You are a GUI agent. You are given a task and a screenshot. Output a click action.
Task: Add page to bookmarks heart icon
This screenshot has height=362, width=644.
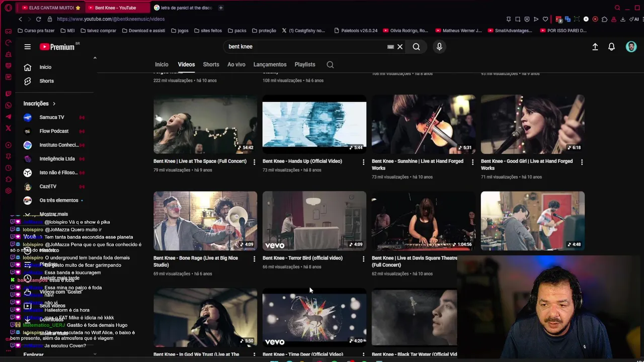pyautogui.click(x=545, y=19)
